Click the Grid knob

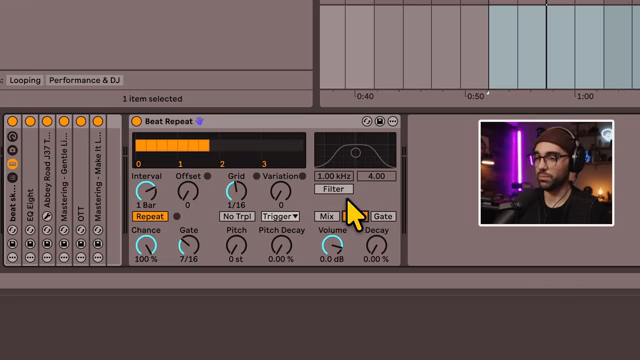(236, 191)
